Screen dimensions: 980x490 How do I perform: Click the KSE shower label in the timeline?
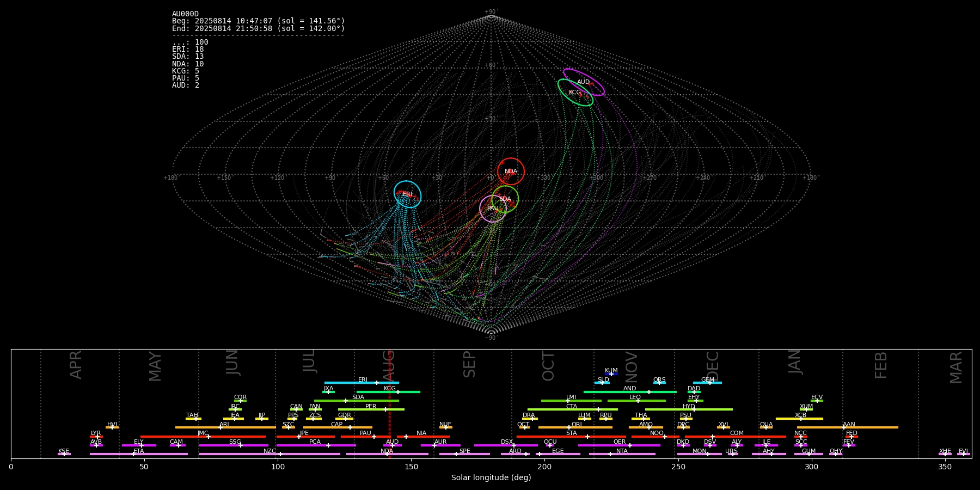click(64, 451)
